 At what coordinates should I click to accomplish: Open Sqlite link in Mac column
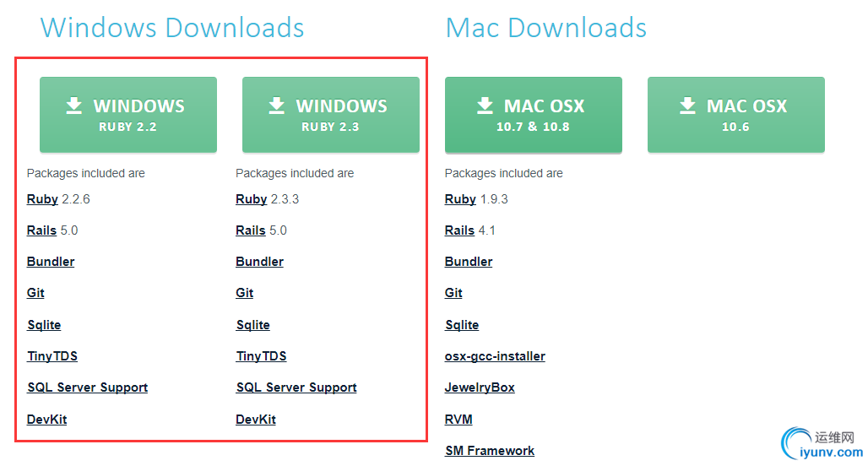click(x=462, y=325)
